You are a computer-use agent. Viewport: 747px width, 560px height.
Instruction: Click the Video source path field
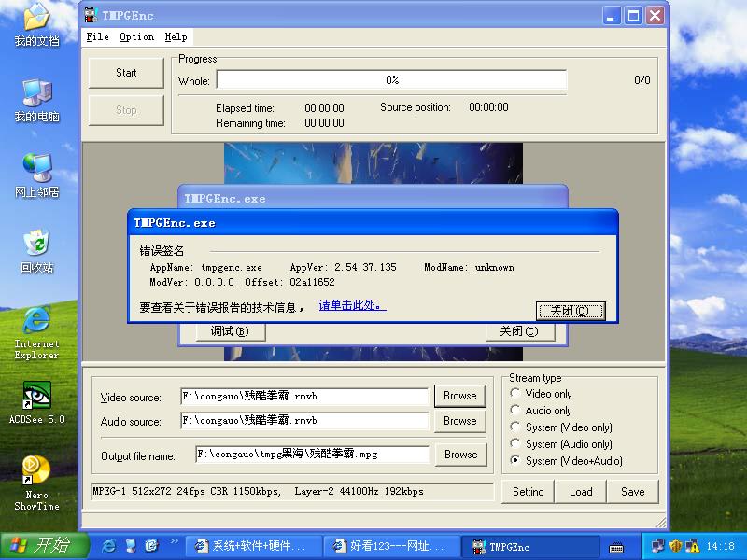[303, 397]
